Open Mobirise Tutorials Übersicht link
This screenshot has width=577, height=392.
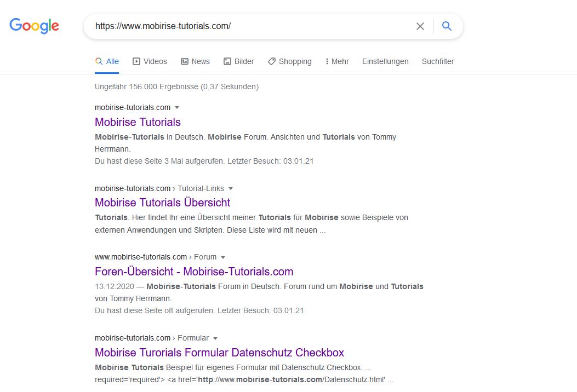tap(162, 203)
